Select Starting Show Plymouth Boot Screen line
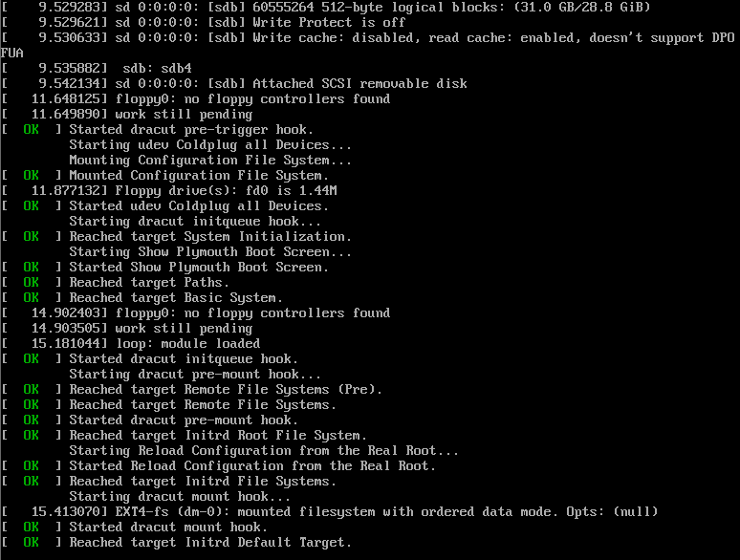Viewport: 740px width, 560px height. coord(210,252)
